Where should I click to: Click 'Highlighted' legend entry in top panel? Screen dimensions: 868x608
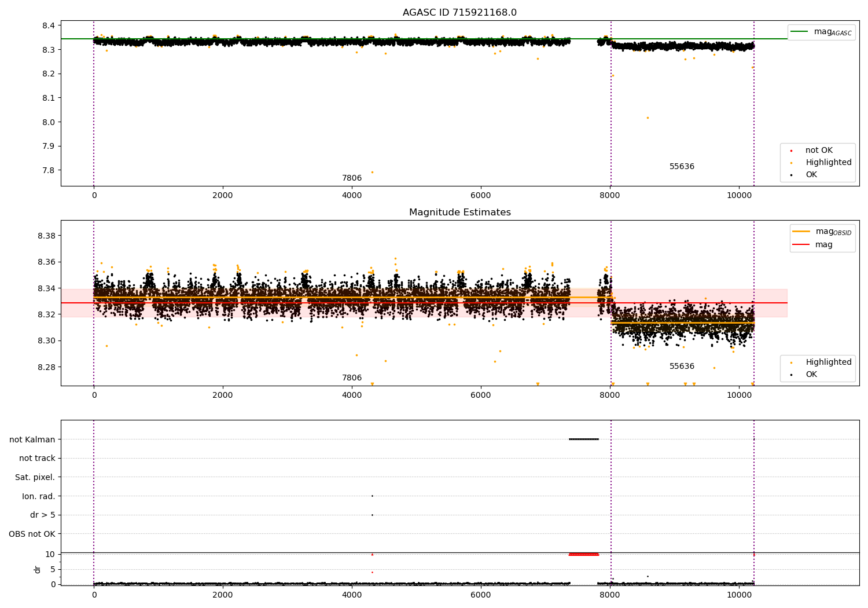pyautogui.click(x=821, y=163)
